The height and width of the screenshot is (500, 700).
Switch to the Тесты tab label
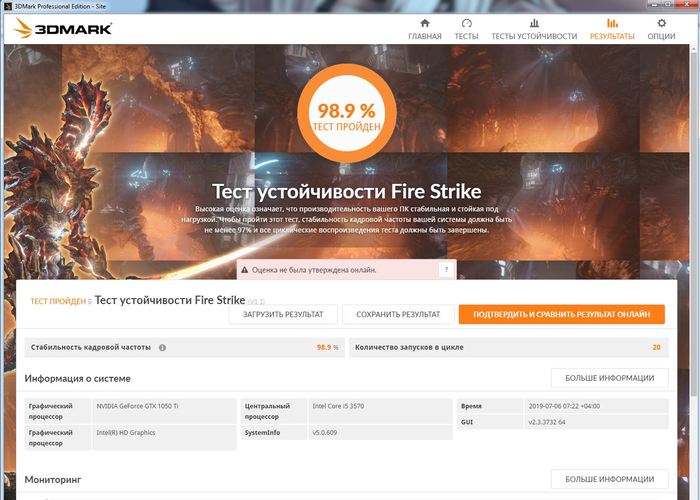click(x=467, y=36)
